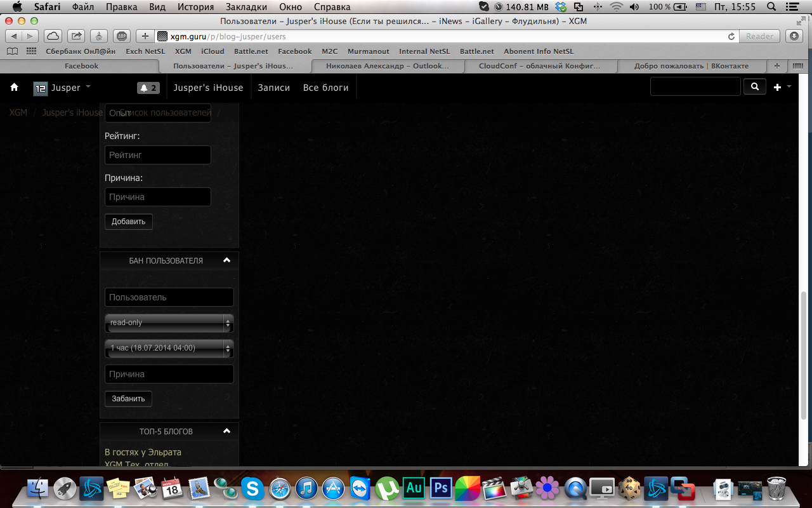The width and height of the screenshot is (812, 508).
Task: Click the Safari share button
Action: 76,36
